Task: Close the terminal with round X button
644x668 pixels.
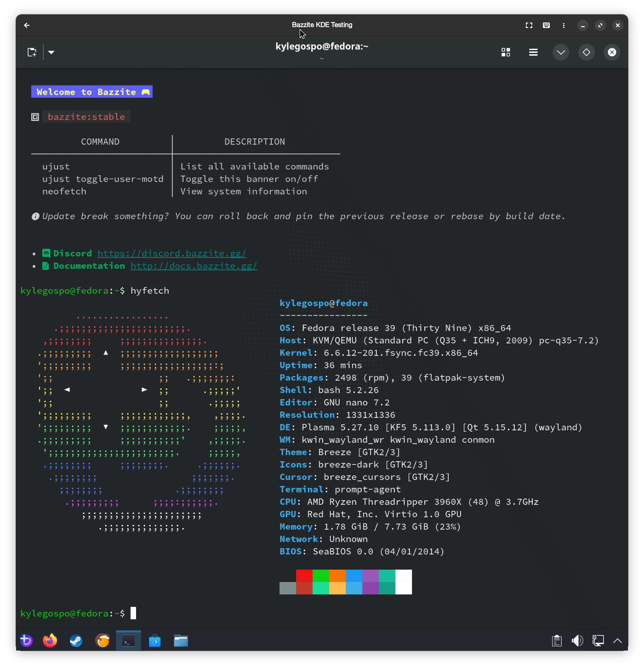Action: click(x=612, y=52)
